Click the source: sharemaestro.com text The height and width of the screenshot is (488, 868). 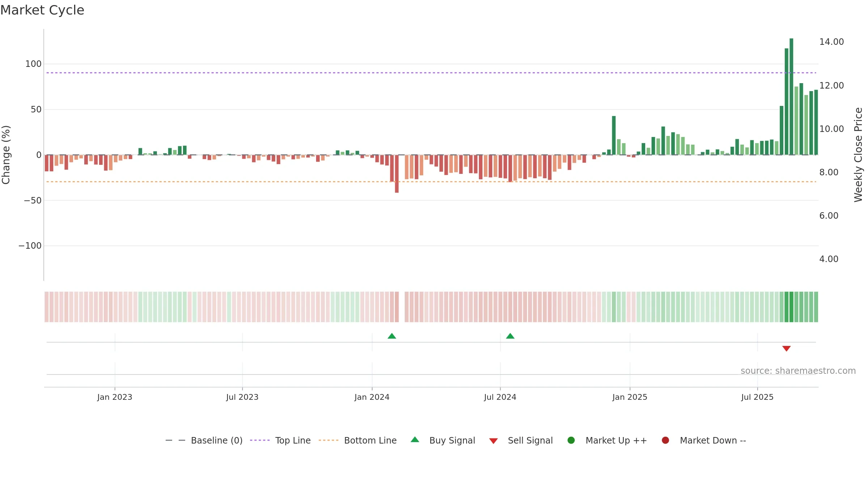798,371
